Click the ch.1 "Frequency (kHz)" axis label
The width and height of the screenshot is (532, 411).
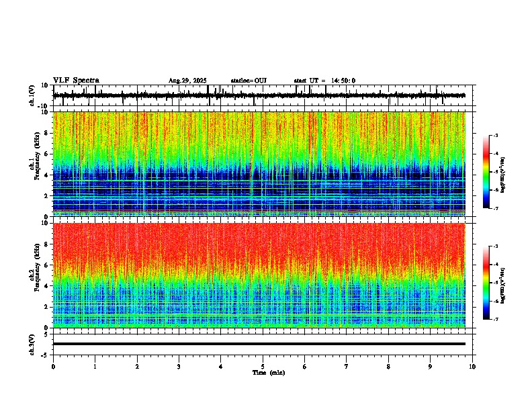coord(37,156)
